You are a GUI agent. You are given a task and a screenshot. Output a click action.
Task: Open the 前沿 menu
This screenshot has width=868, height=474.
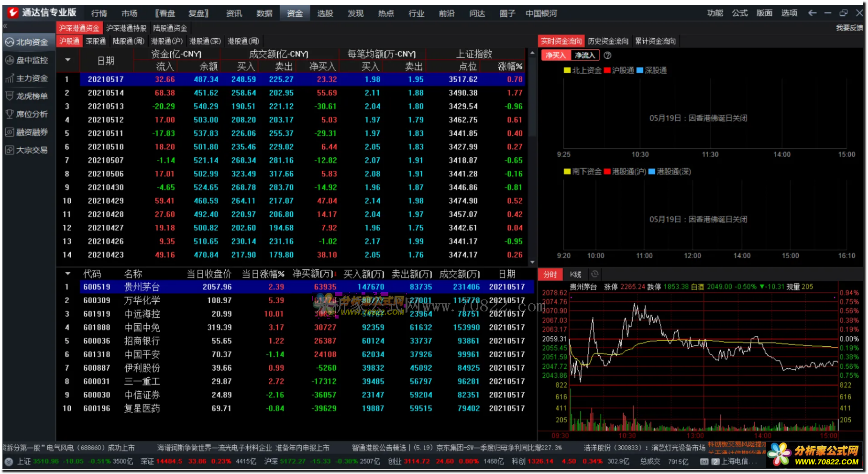coord(447,13)
